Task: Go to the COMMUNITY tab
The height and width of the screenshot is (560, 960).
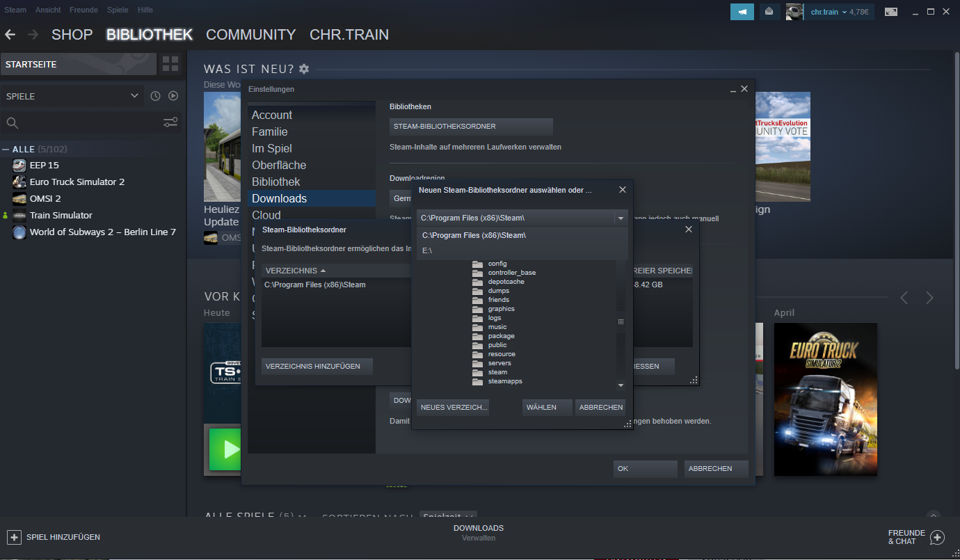Action: [251, 34]
